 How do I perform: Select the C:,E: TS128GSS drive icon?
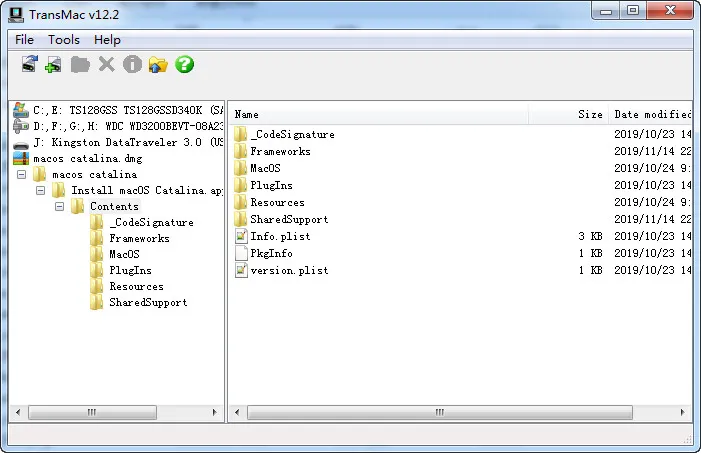tap(21, 110)
